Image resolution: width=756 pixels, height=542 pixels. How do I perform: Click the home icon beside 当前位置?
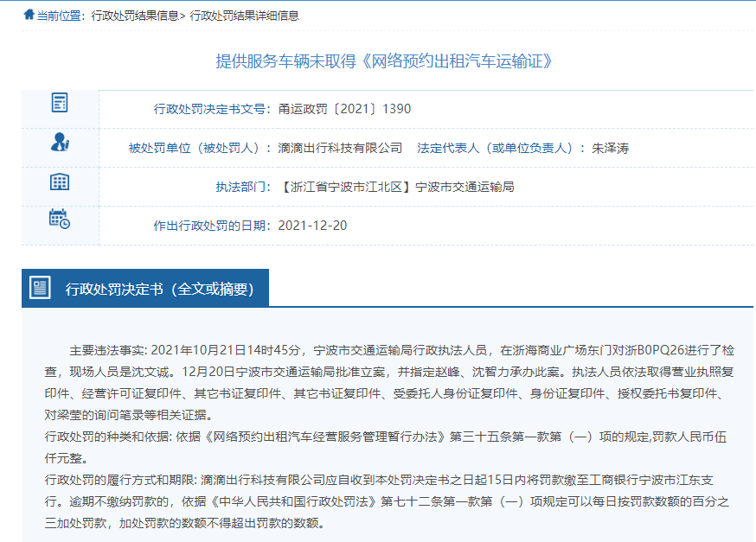point(29,15)
